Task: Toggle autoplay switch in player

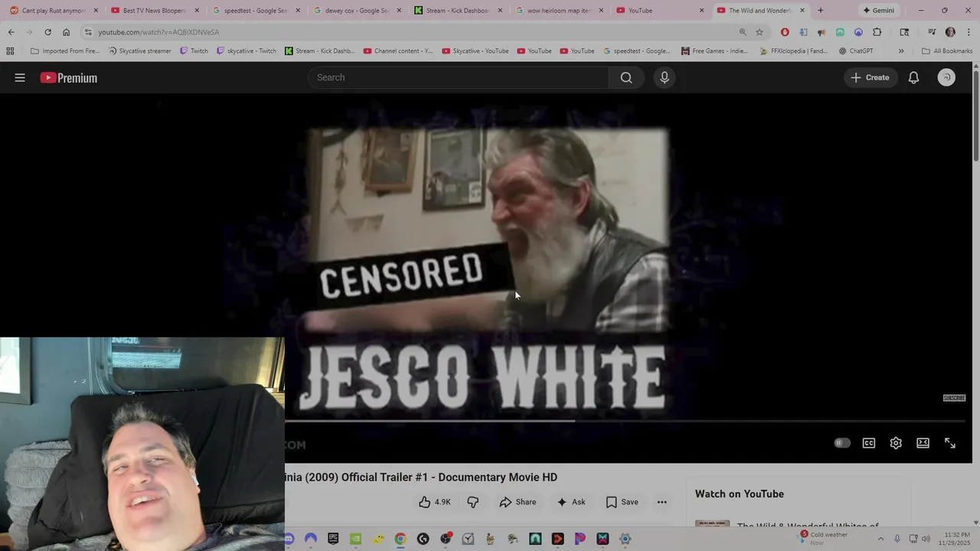Action: click(x=842, y=443)
